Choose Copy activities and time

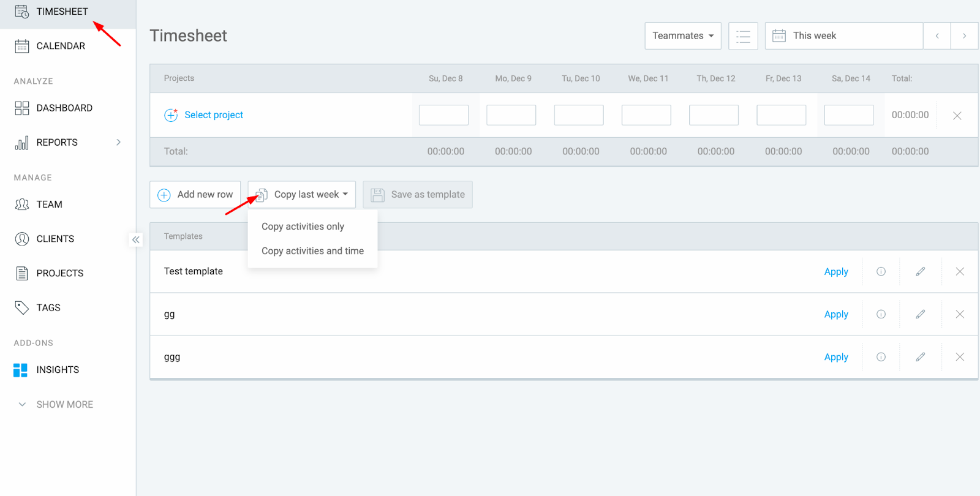pos(312,251)
